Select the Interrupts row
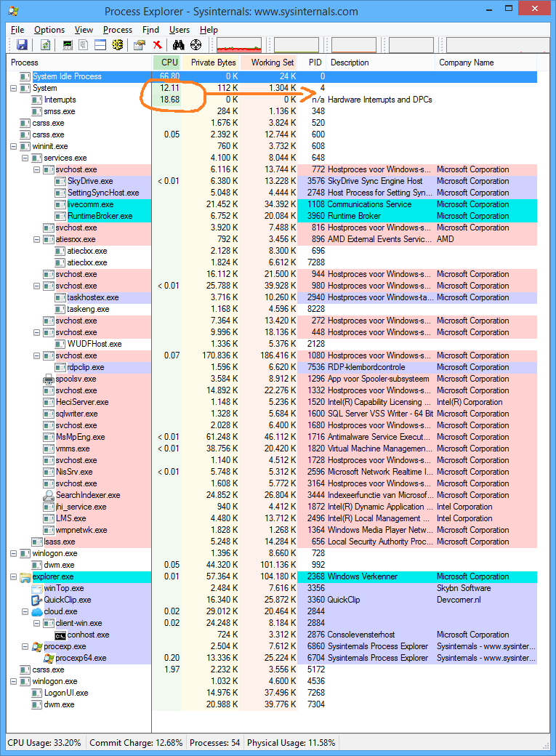The image size is (556, 756). pyautogui.click(x=272, y=100)
